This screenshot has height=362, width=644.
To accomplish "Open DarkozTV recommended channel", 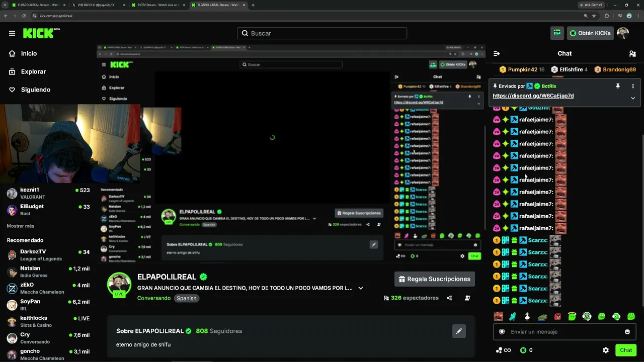I will [x=48, y=255].
